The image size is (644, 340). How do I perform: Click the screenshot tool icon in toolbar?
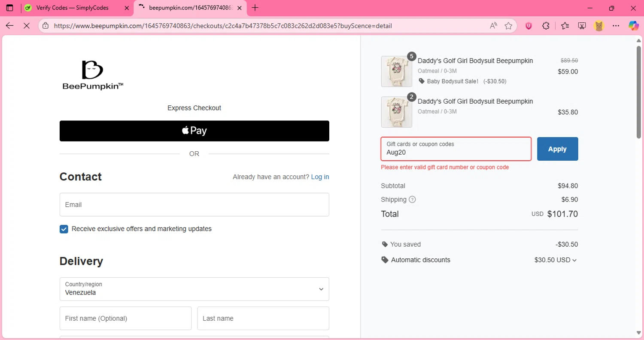click(x=582, y=26)
